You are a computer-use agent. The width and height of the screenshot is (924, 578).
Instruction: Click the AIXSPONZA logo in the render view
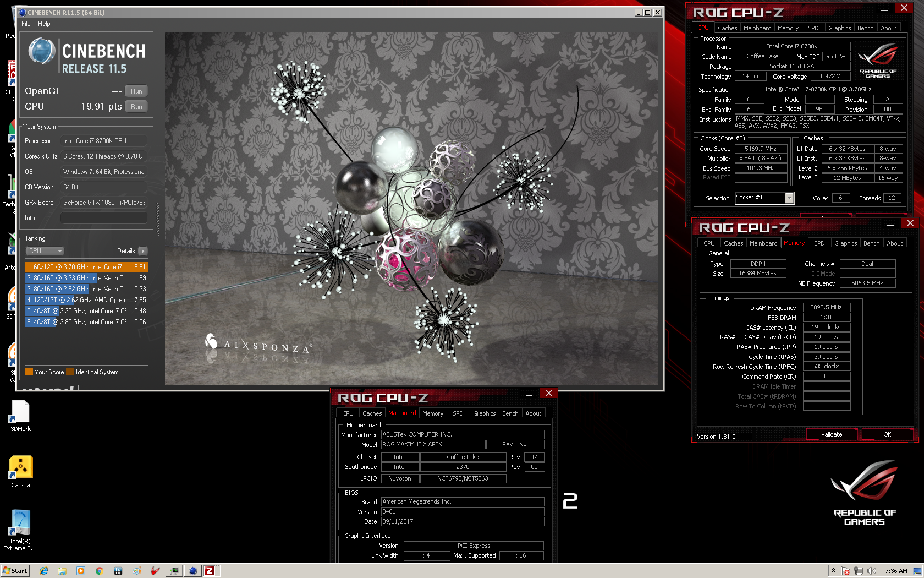[x=258, y=345]
